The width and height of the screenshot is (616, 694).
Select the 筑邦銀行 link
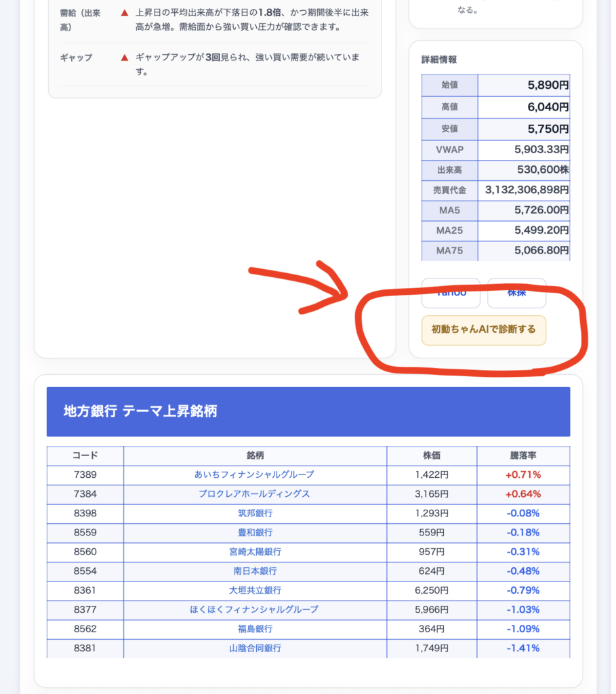click(x=255, y=513)
